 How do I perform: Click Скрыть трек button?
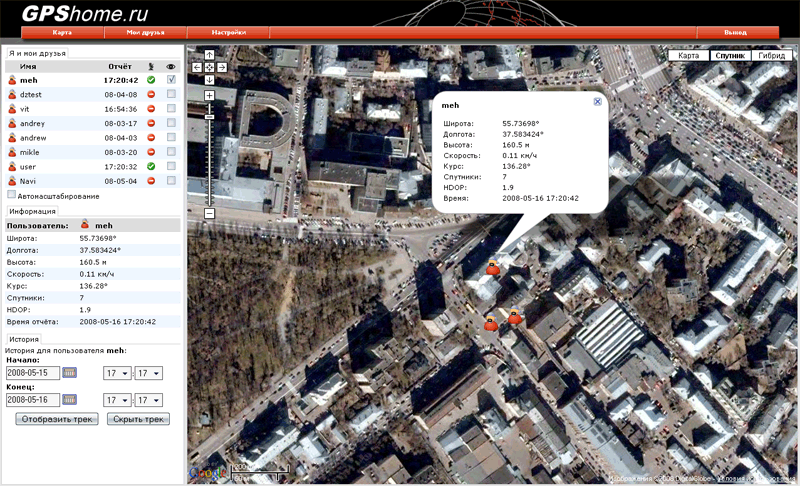tap(138, 419)
